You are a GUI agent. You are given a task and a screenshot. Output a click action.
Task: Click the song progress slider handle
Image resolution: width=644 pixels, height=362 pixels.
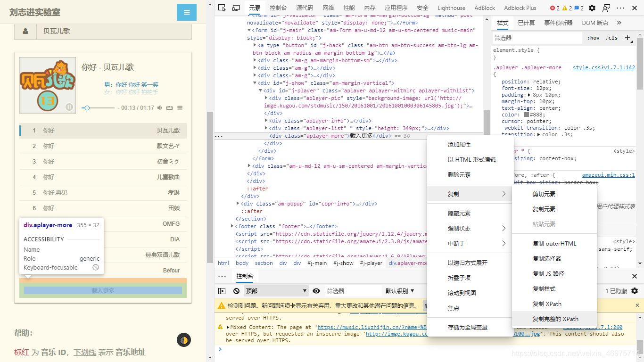pyautogui.click(x=87, y=108)
